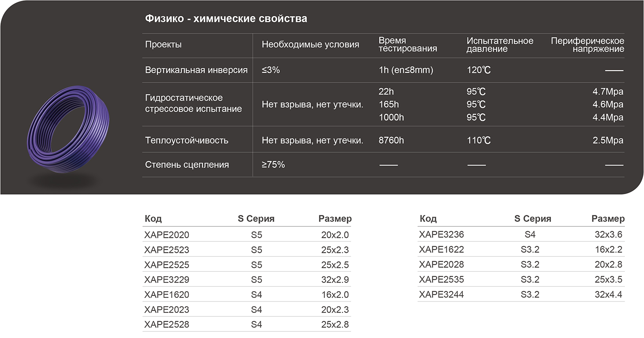
Task: Select product code XAPE3229
Action: [166, 280]
